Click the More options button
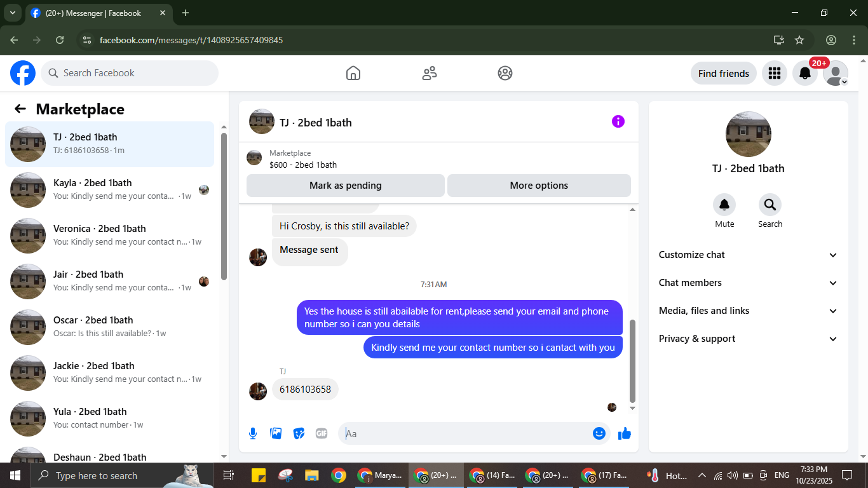This screenshot has width=868, height=488. 539,186
